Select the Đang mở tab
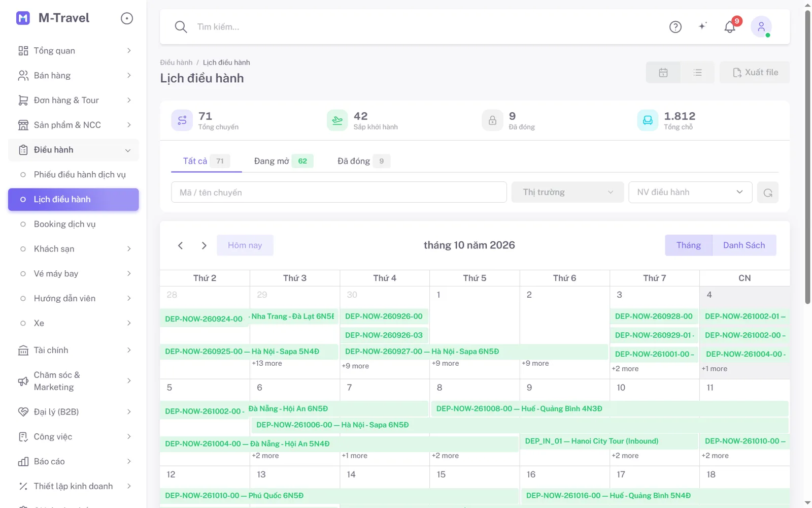The height and width of the screenshot is (508, 812). click(283, 161)
